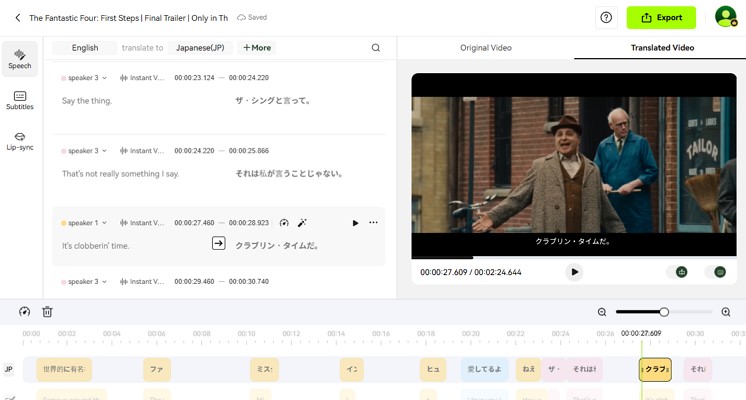746x400 pixels.
Task: Click end time 00:00:25.866
Action: tap(249, 151)
